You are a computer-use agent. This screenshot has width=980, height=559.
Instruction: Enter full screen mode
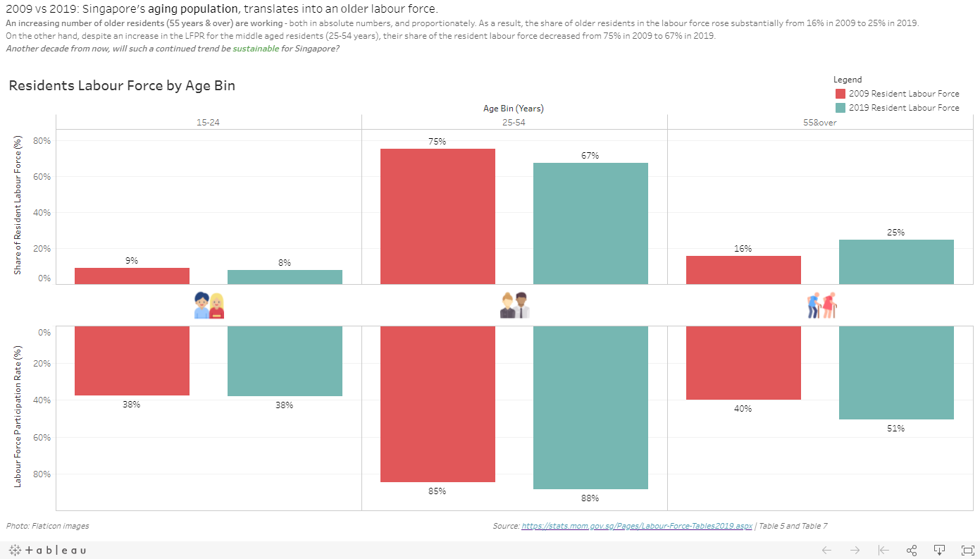967,550
